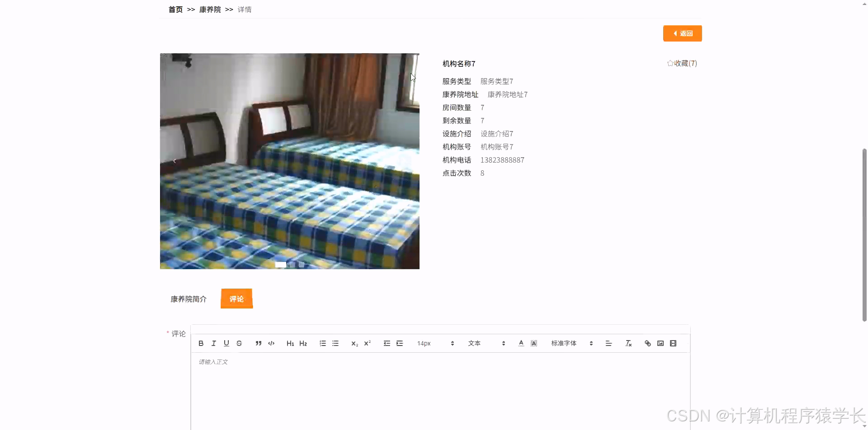Select the third carousel indicator
Viewport: 868px width, 430px height.
(302, 265)
